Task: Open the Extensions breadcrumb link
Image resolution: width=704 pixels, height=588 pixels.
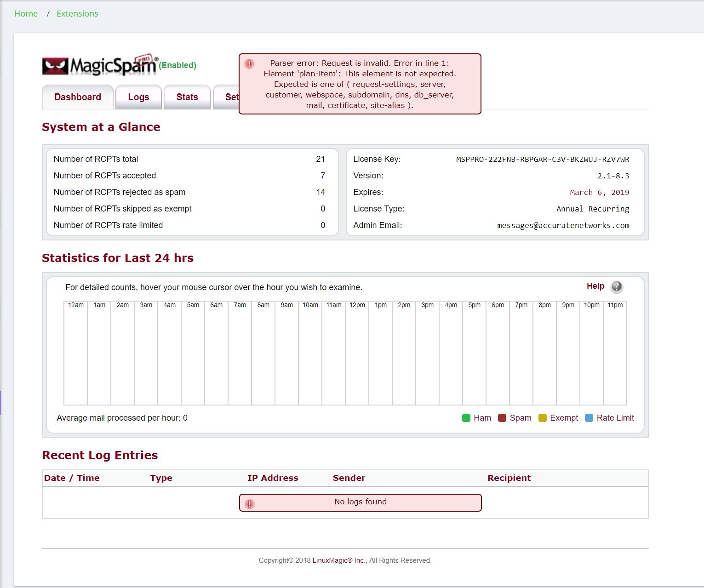Action: point(77,14)
